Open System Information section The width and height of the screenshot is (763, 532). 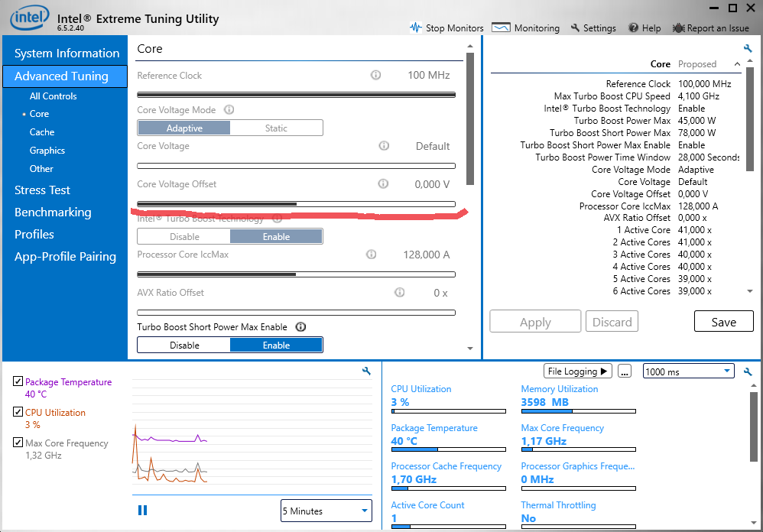(x=67, y=53)
